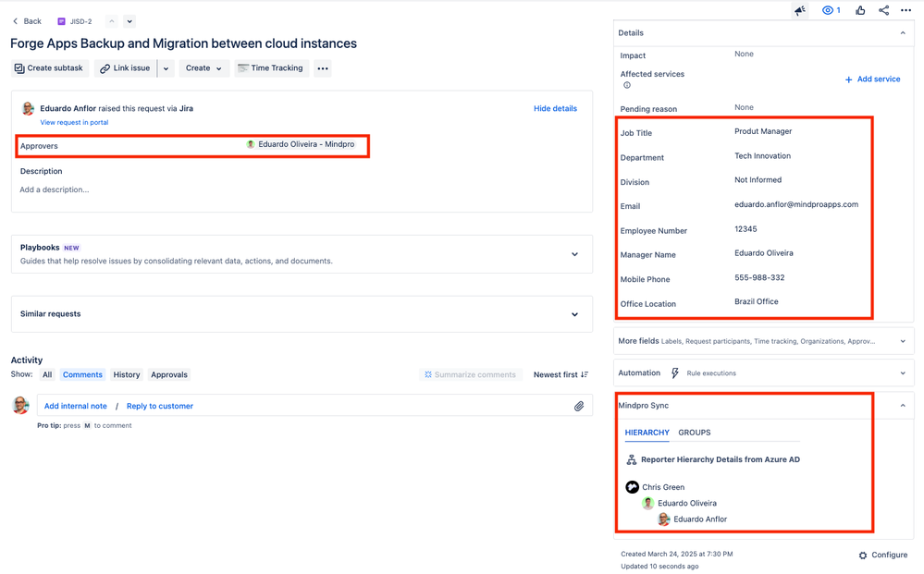
Task: Go to previous issue with up chevron
Action: coord(111,21)
